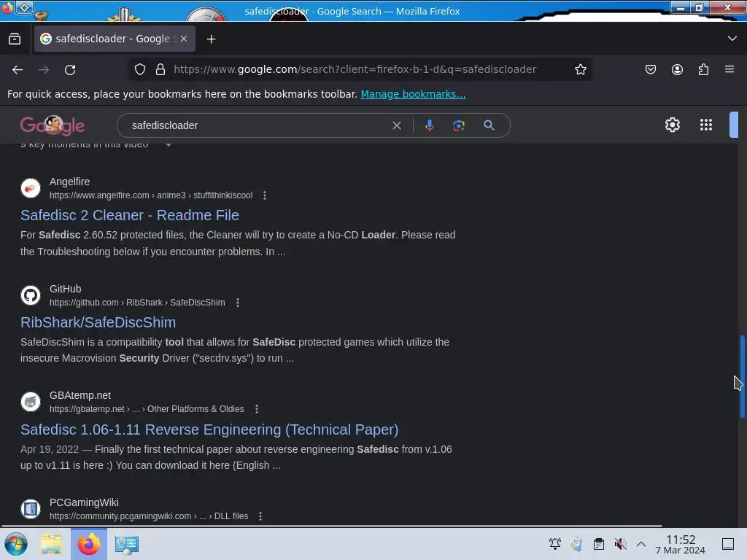Search by image with Google Lens

point(458,125)
